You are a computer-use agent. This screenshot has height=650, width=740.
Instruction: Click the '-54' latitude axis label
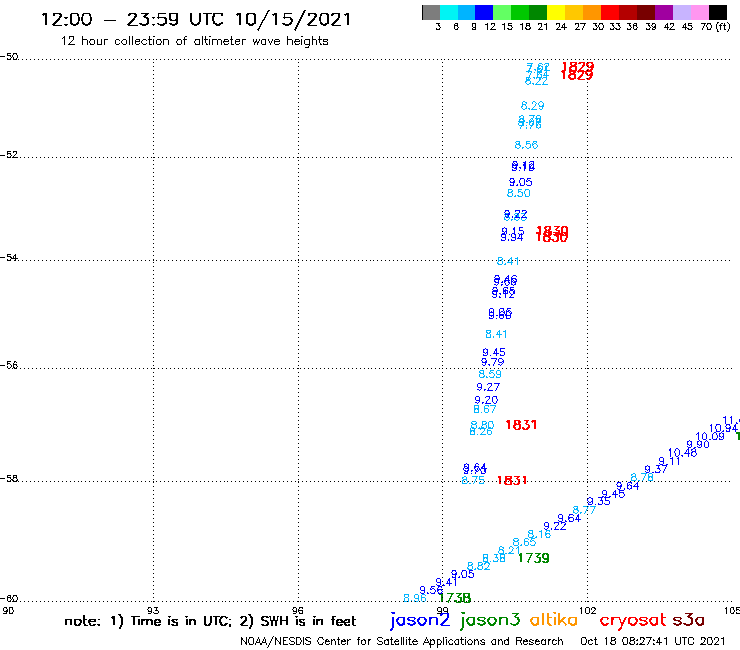(9, 257)
